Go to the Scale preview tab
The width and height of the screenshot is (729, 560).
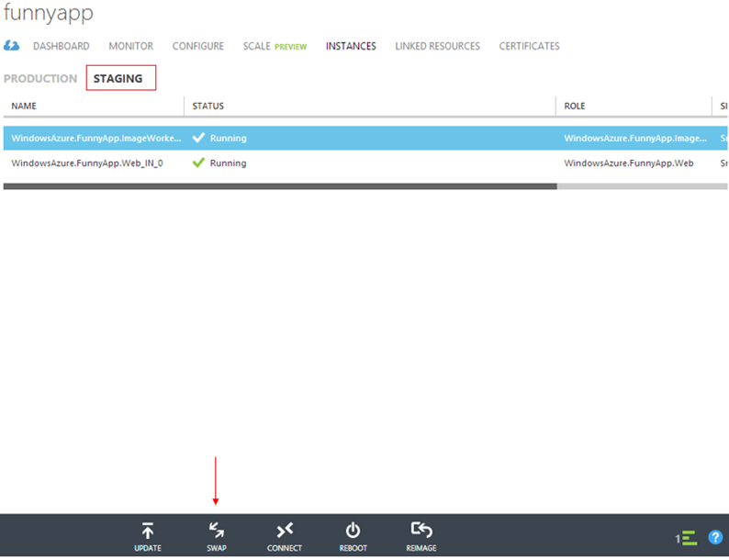(x=275, y=46)
